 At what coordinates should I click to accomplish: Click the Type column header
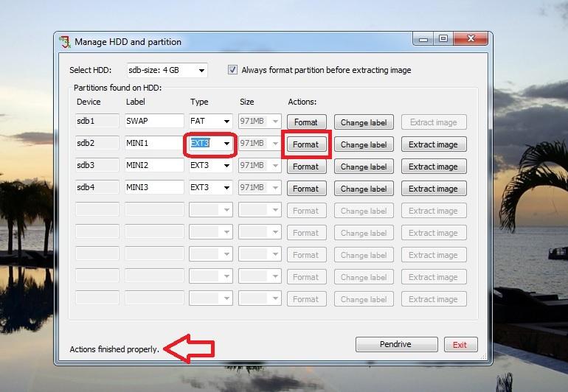[x=199, y=102]
